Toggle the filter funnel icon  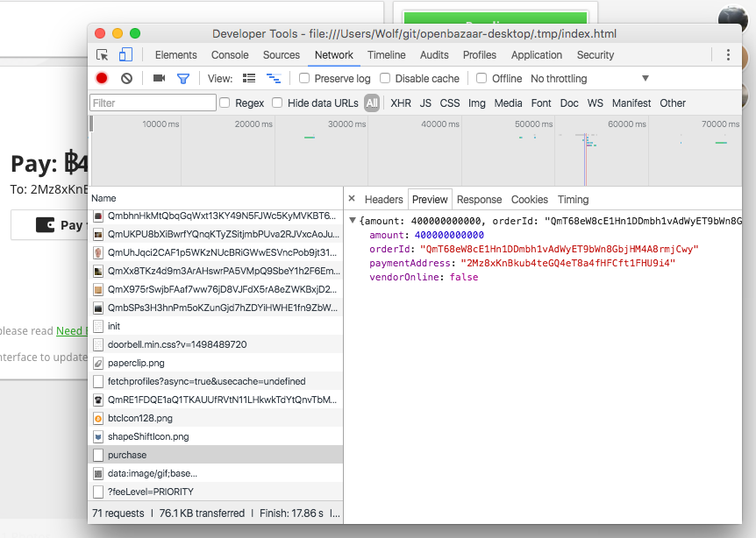pyautogui.click(x=183, y=78)
